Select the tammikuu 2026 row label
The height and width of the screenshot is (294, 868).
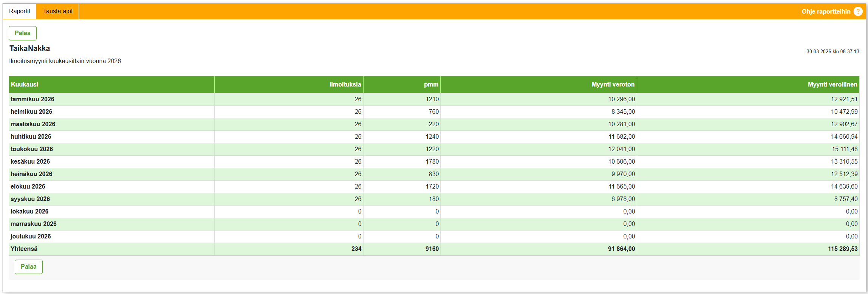(x=32, y=99)
